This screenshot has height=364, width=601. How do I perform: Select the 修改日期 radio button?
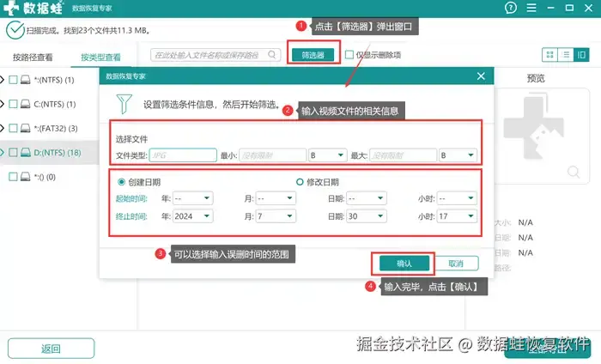(x=300, y=182)
